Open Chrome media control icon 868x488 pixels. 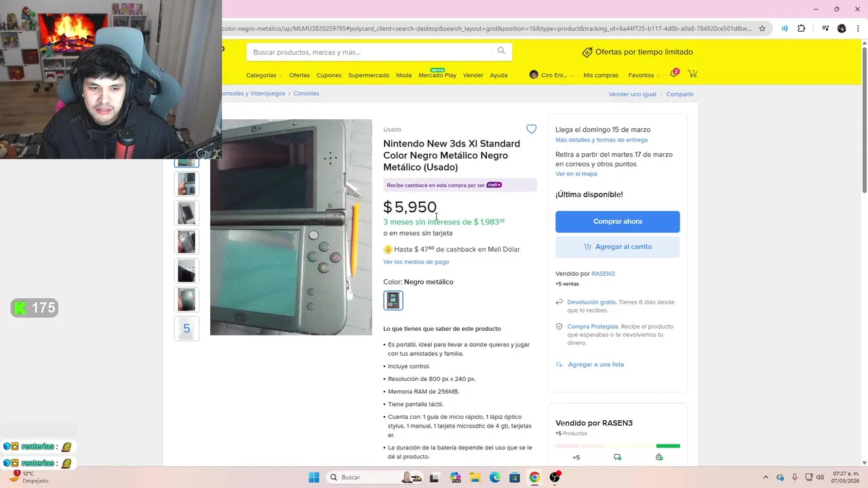pos(825,28)
